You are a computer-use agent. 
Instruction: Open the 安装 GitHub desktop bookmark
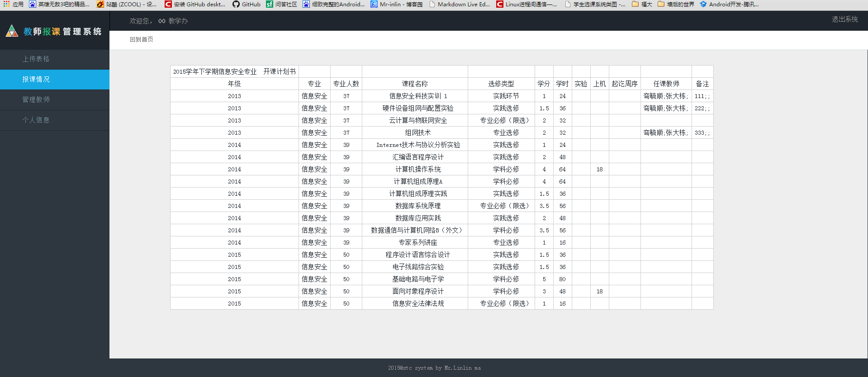pyautogui.click(x=195, y=4)
